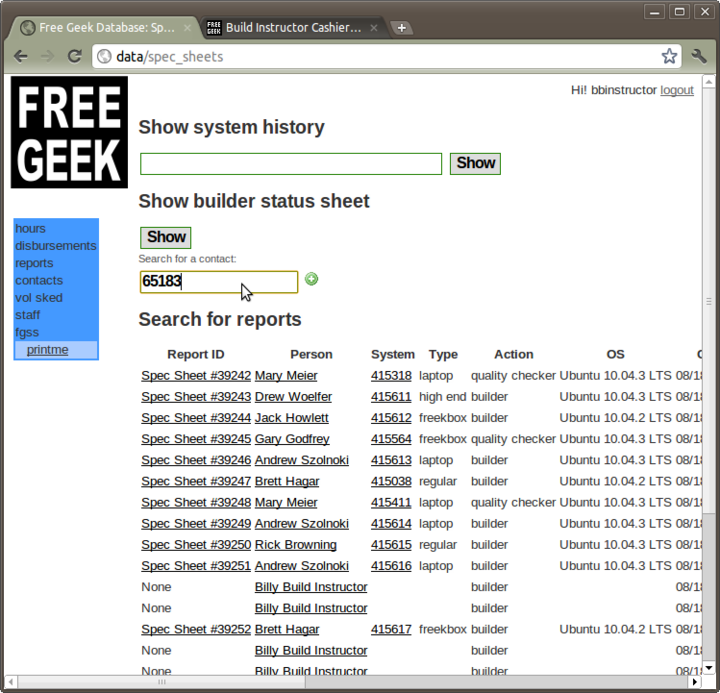Click the back navigation arrow

(21, 56)
